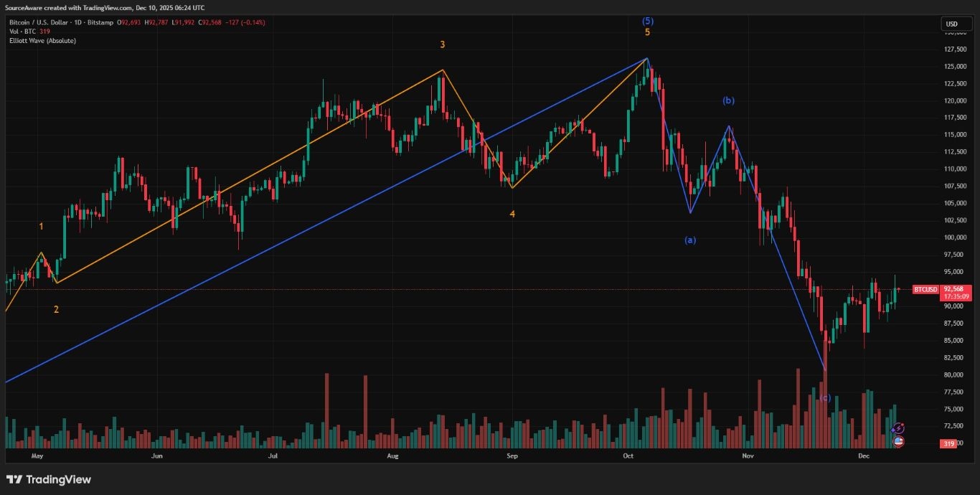Click the 100,000 level on the price scale

pos(954,237)
